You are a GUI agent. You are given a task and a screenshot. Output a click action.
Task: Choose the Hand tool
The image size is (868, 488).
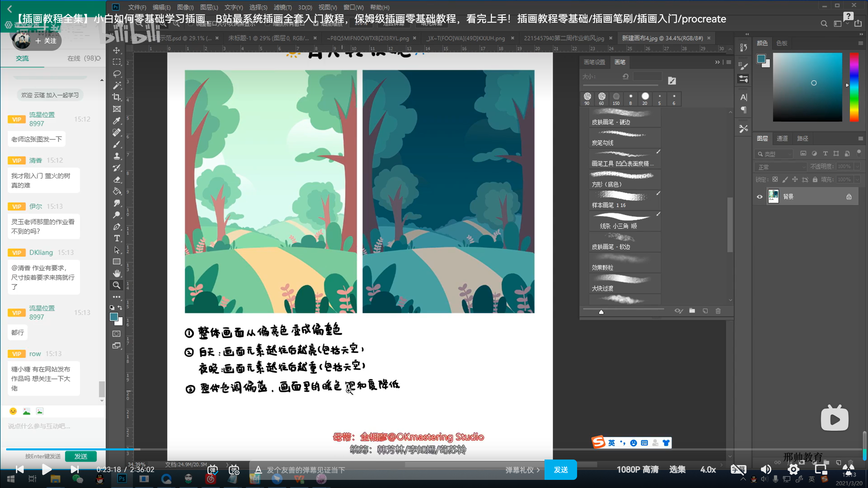tap(117, 273)
